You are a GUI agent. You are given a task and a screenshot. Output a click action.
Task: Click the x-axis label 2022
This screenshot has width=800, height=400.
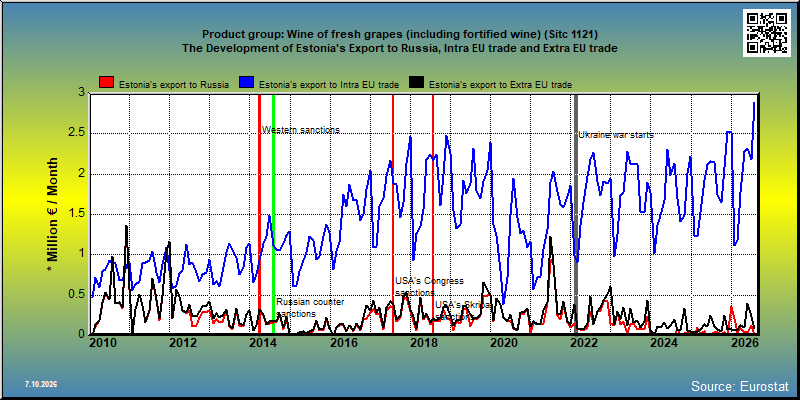tap(583, 342)
